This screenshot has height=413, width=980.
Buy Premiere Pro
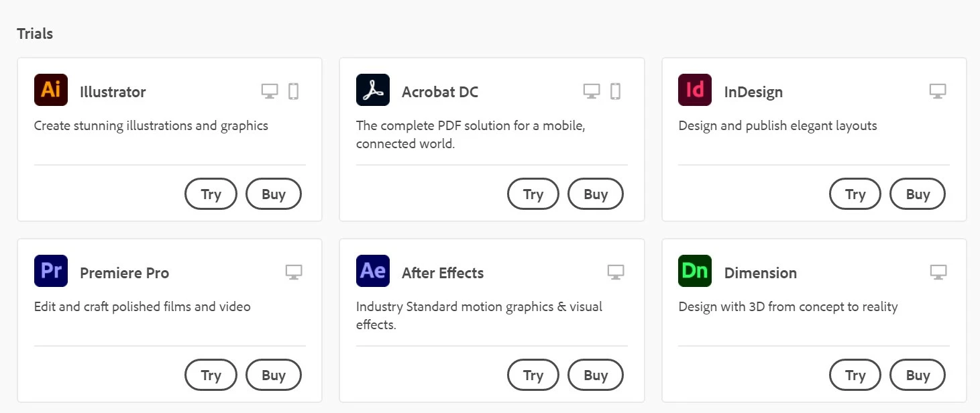(x=274, y=375)
